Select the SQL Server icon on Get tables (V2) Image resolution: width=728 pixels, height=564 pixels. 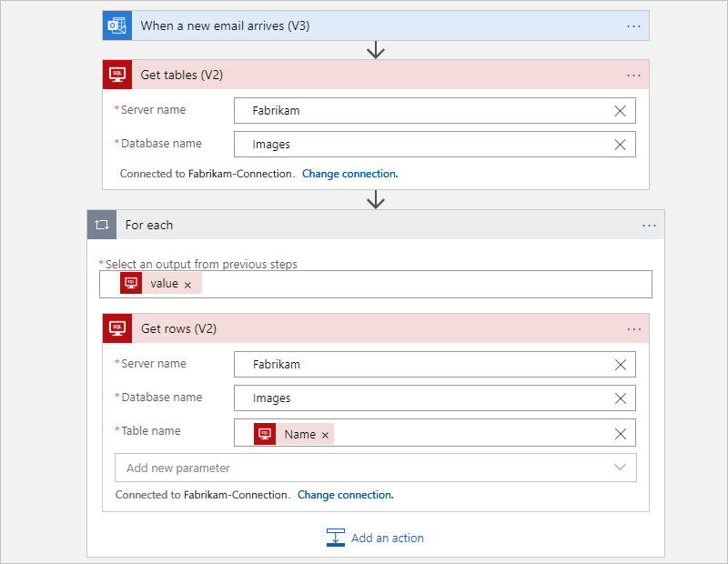116,74
